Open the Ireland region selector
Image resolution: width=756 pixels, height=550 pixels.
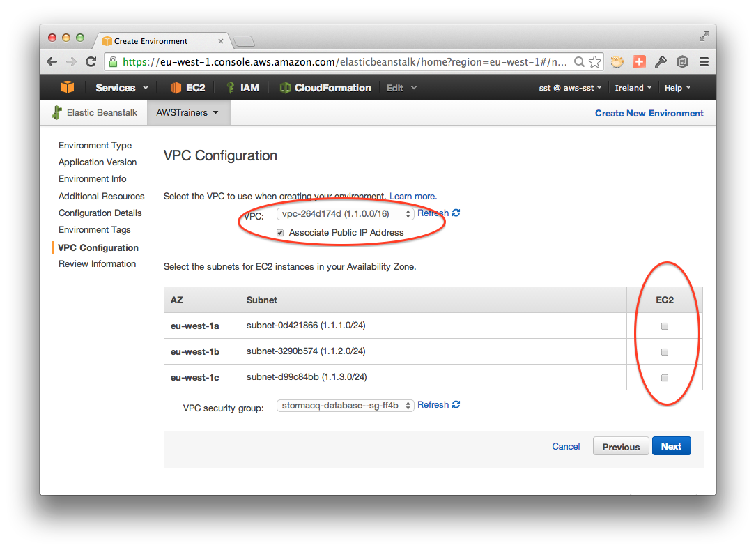click(x=633, y=88)
